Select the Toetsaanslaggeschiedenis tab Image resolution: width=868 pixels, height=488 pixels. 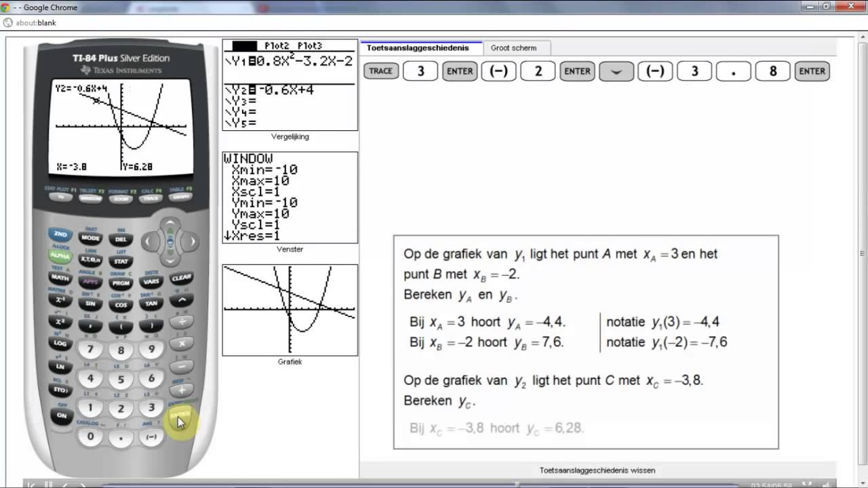pos(418,48)
